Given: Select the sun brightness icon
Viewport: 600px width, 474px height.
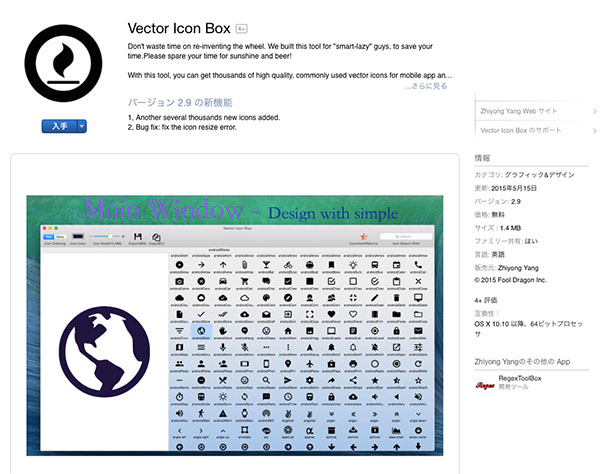Looking at the screenshot, I should tap(223, 397).
